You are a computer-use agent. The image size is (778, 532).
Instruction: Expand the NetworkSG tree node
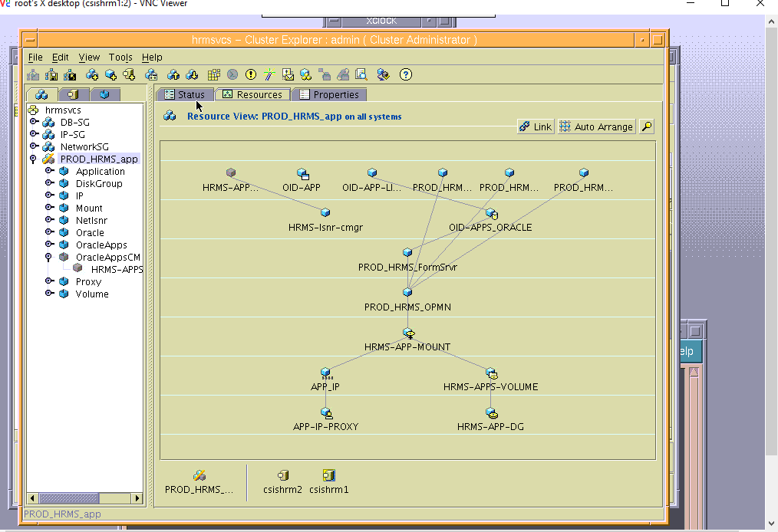point(33,146)
